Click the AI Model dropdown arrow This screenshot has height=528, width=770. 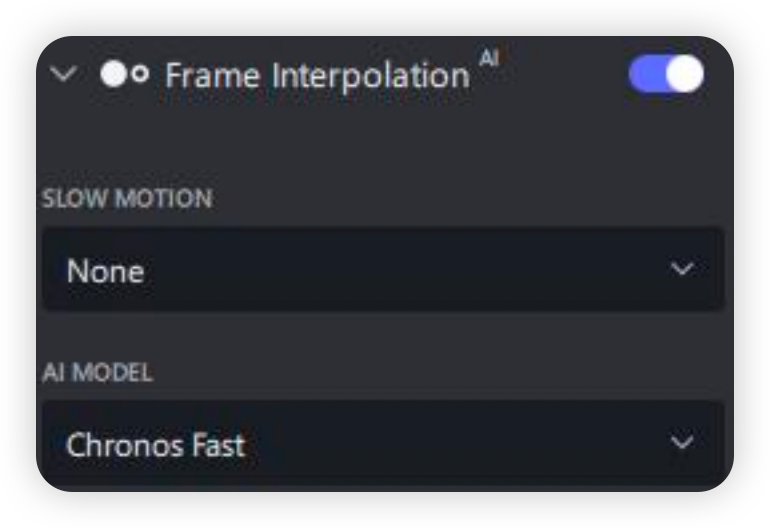(682, 443)
